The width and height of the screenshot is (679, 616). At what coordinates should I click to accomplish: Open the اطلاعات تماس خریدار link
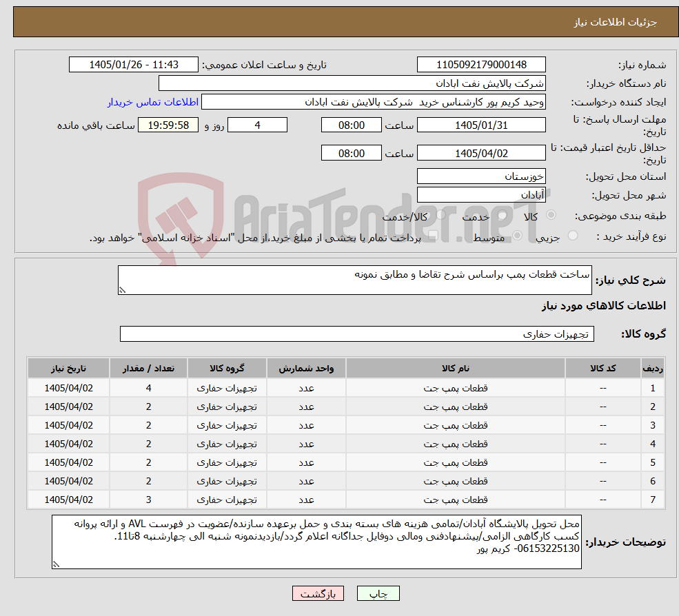[x=153, y=102]
